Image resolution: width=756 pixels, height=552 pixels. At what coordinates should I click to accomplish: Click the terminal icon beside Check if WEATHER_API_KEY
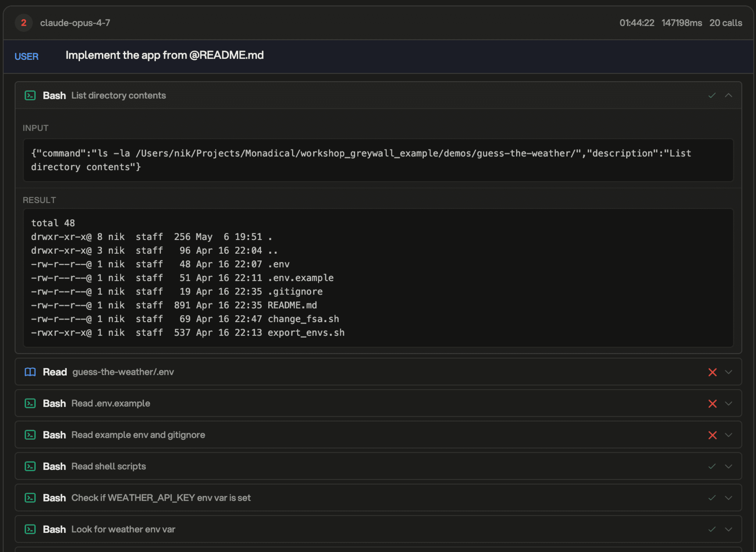pos(30,498)
